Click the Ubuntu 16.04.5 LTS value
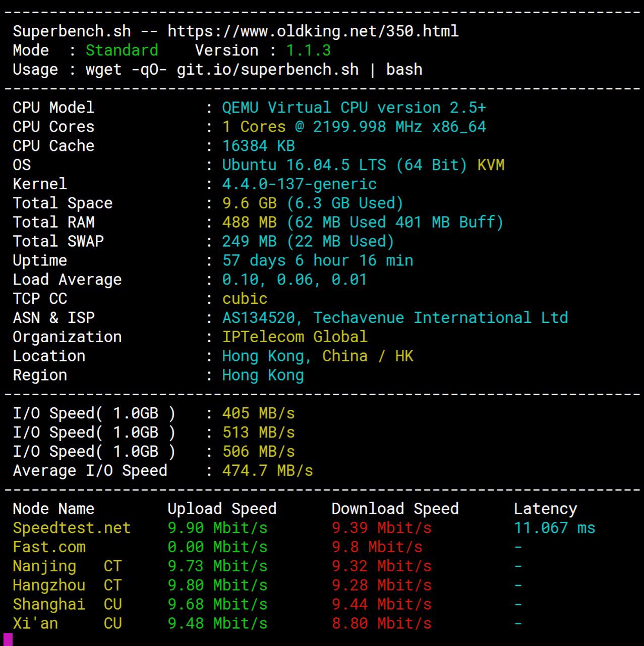Screen dimensions: 644x646 pyautogui.click(x=304, y=165)
